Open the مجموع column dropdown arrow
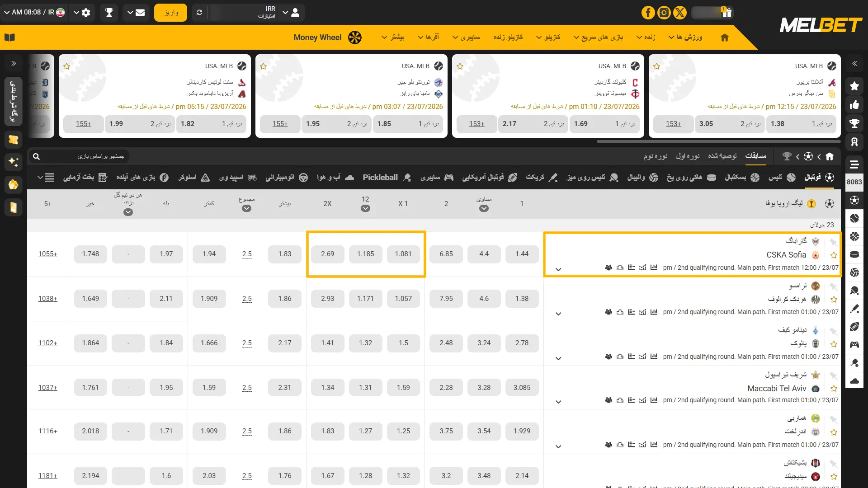 pyautogui.click(x=246, y=209)
